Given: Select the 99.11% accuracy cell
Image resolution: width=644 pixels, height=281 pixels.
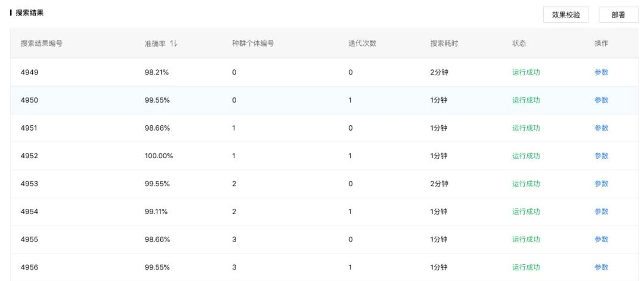Looking at the screenshot, I should (156, 212).
